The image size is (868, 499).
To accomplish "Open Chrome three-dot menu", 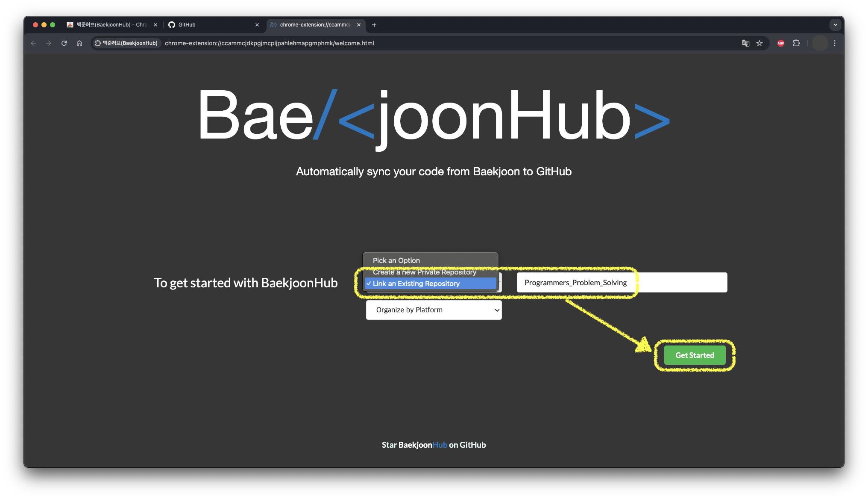I will pyautogui.click(x=835, y=43).
